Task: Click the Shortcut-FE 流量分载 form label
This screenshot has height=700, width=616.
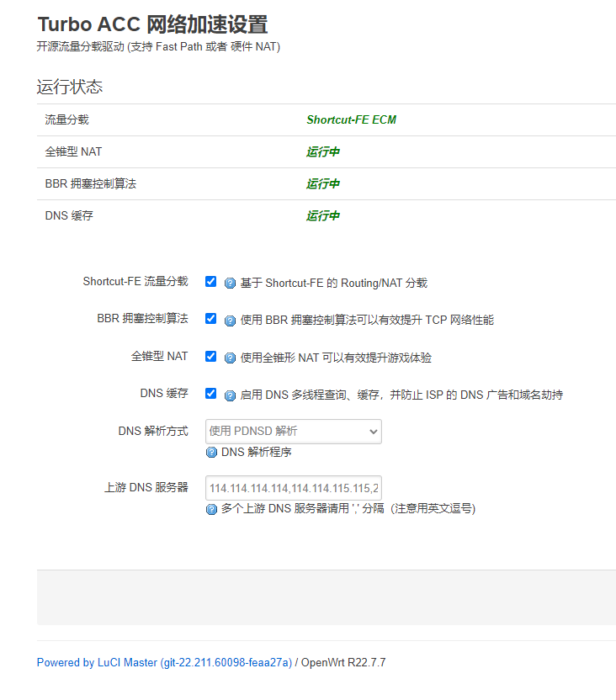Action: coord(135,281)
